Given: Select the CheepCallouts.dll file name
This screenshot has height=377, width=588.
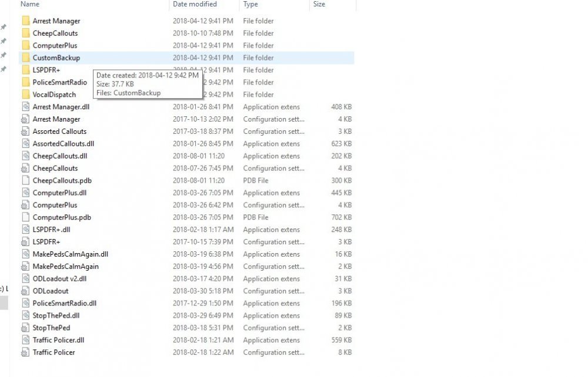Looking at the screenshot, I should click(x=59, y=156).
